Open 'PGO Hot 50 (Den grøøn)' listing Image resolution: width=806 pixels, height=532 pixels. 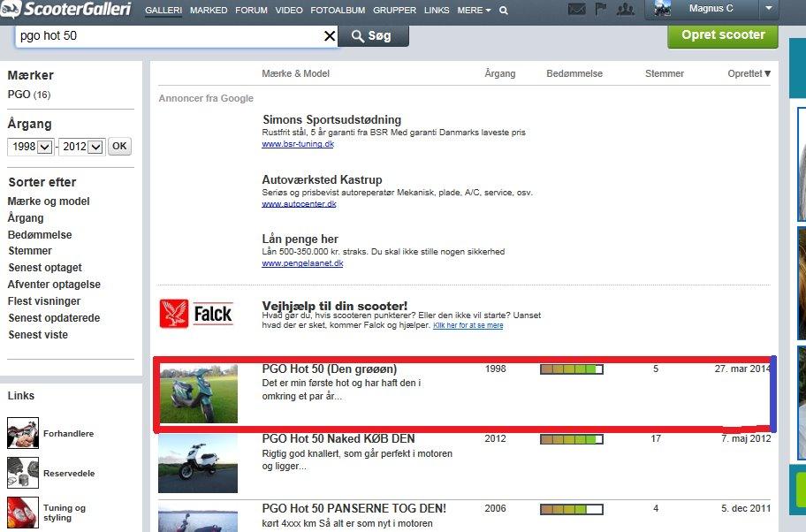pyautogui.click(x=330, y=369)
